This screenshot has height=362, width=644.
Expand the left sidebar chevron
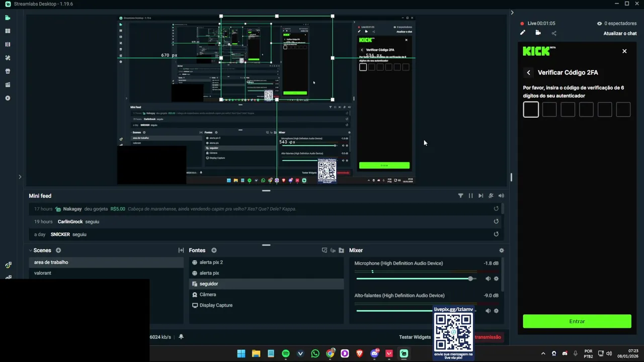click(20, 177)
